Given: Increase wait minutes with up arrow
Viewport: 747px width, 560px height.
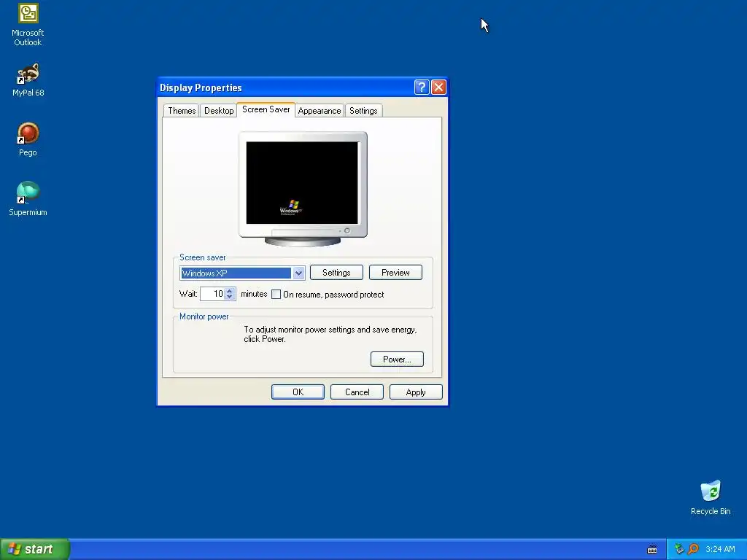Looking at the screenshot, I should pyautogui.click(x=230, y=290).
